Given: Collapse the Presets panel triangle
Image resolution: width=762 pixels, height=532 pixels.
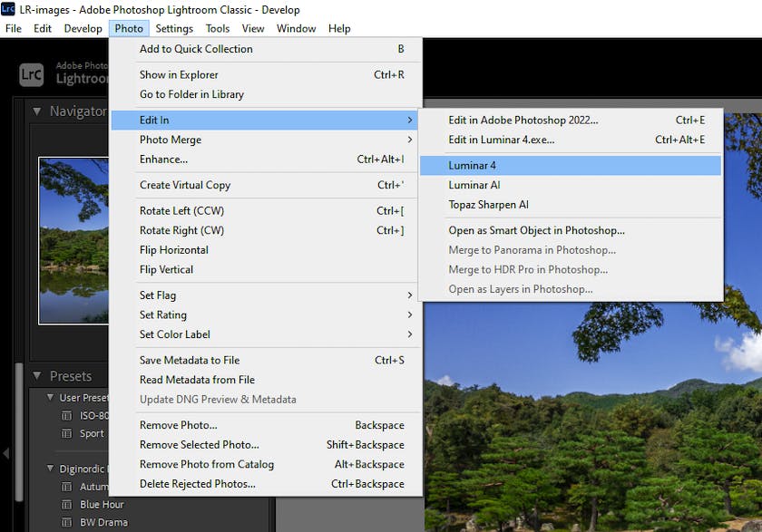Looking at the screenshot, I should click(36, 376).
